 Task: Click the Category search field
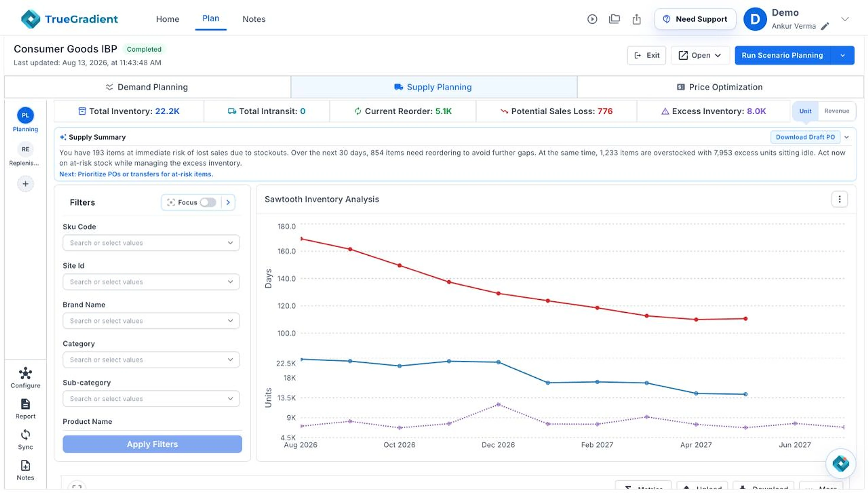pyautogui.click(x=151, y=360)
